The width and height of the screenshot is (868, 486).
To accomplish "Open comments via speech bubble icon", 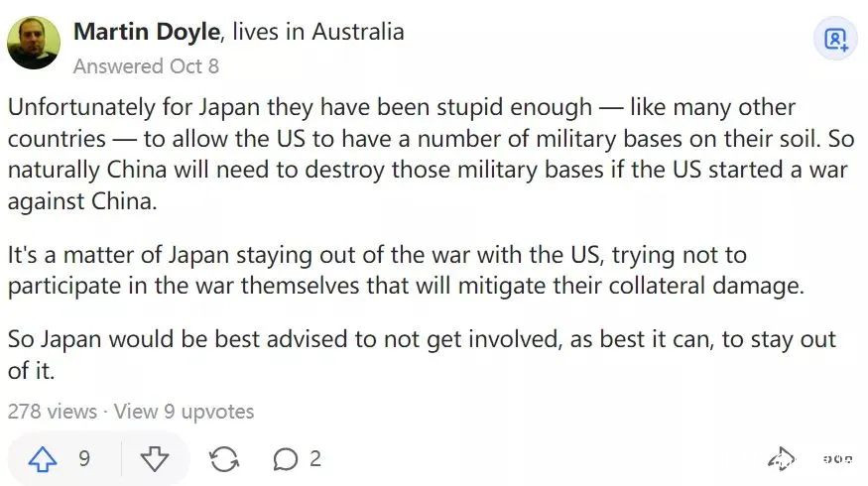I will [x=286, y=459].
